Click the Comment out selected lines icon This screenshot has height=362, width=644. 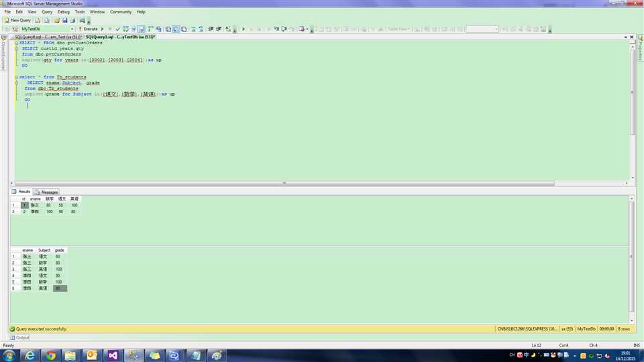193,29
